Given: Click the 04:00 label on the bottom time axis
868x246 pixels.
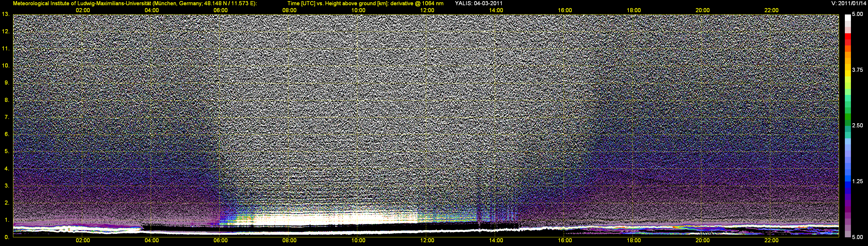Looking at the screenshot, I should 152,241.
